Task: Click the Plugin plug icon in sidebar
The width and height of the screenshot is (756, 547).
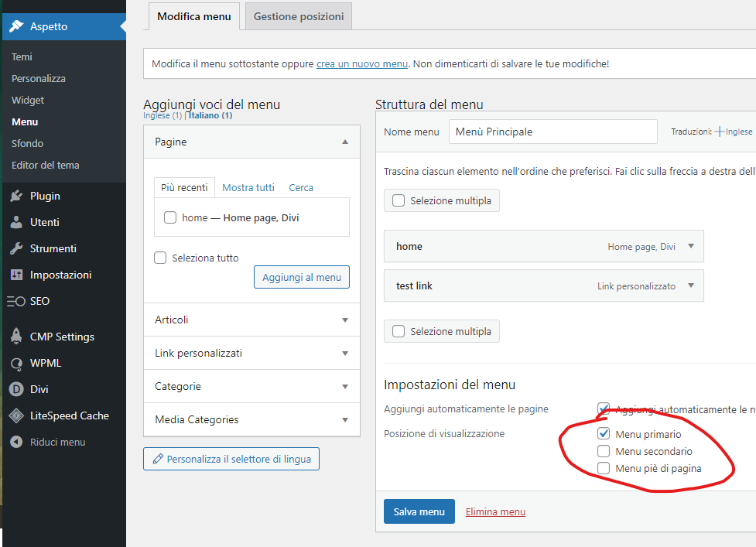Action: coord(16,197)
